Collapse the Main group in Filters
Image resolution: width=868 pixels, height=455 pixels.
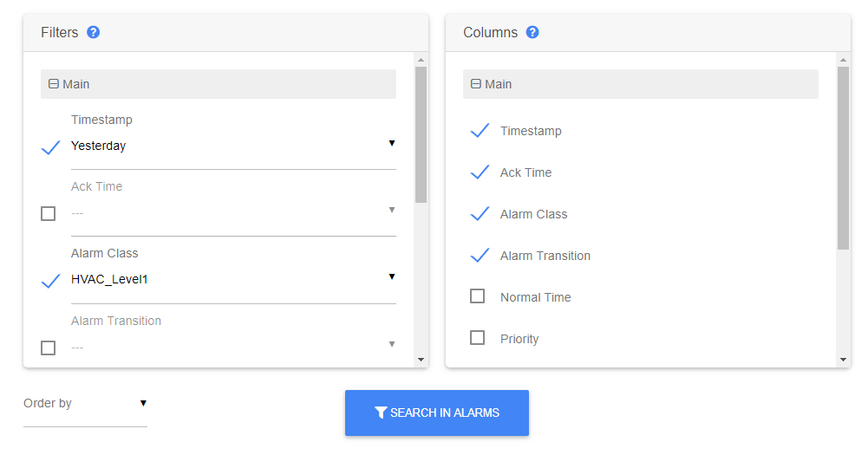[x=54, y=84]
